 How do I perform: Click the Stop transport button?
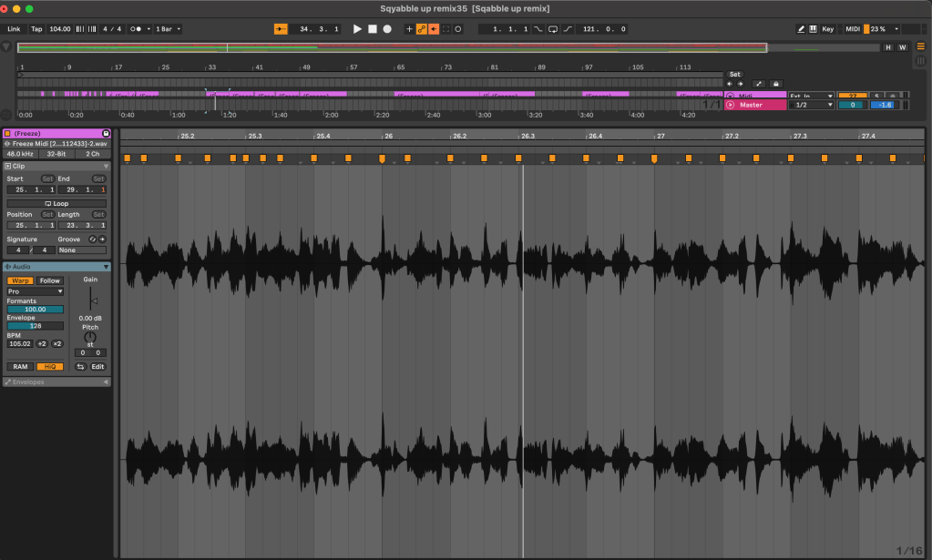pos(372,29)
